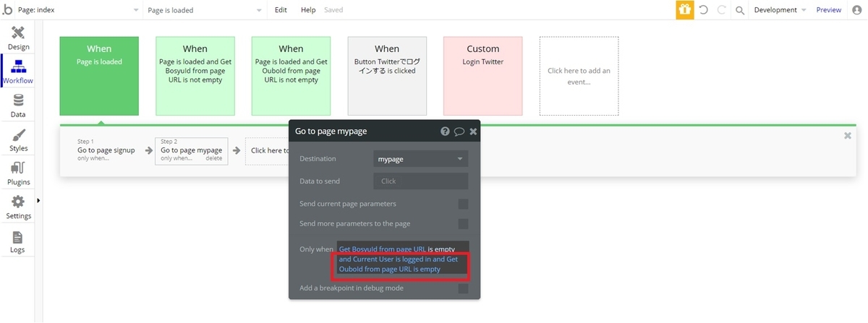The width and height of the screenshot is (868, 323).
Task: Open the Workflow tab
Action: point(18,71)
